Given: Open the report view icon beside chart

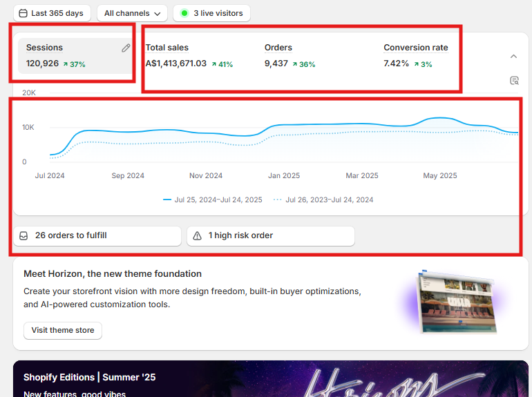Looking at the screenshot, I should pyautogui.click(x=514, y=81).
